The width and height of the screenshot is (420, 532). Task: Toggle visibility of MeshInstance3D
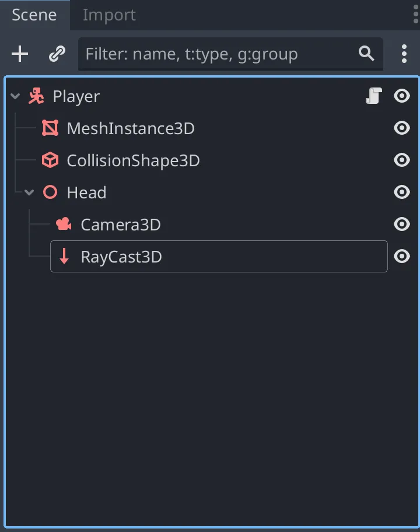pos(402,128)
